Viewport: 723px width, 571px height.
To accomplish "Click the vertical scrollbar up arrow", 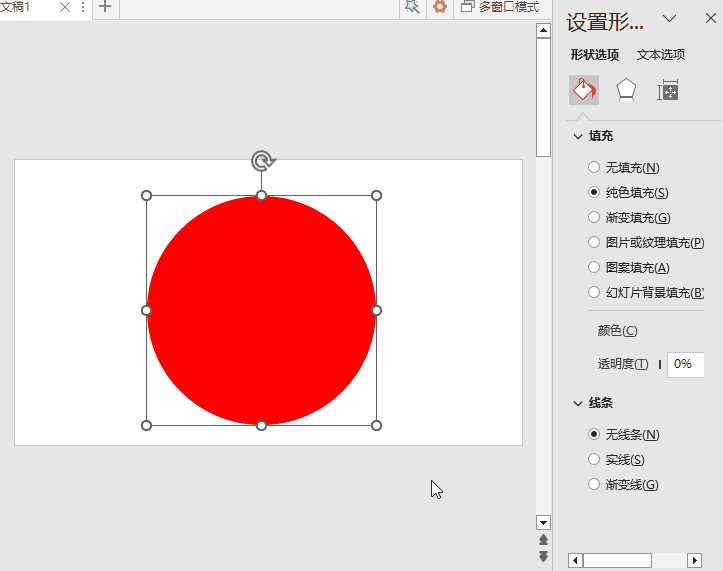I will click(x=544, y=31).
